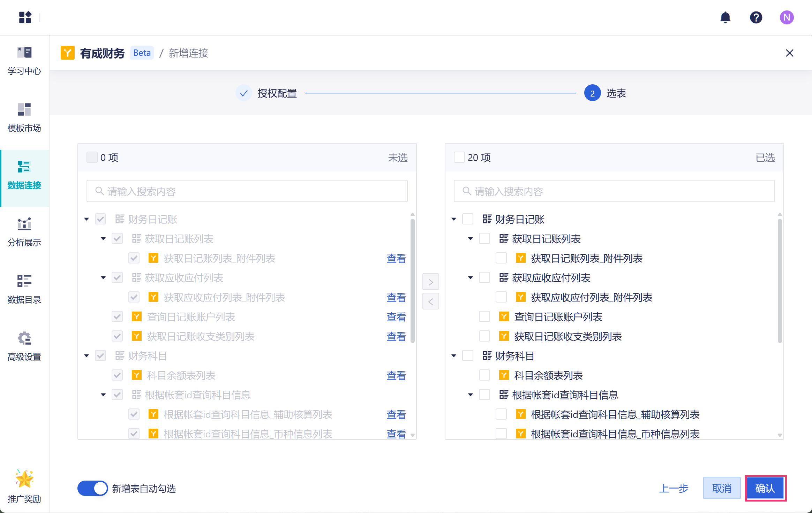Image resolution: width=812 pixels, height=513 pixels.
Task: Click the grid icon beside selected 财务日记账
Action: (487, 219)
